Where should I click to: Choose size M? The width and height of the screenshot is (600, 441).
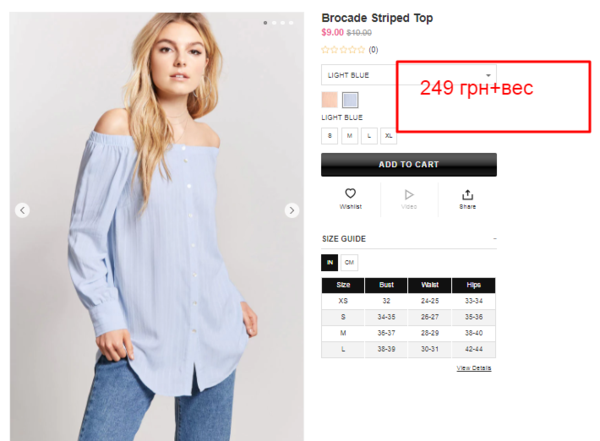[349, 136]
